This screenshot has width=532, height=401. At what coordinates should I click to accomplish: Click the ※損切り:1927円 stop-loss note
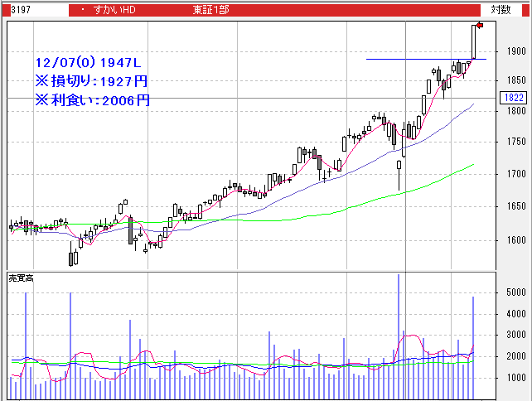pos(91,81)
